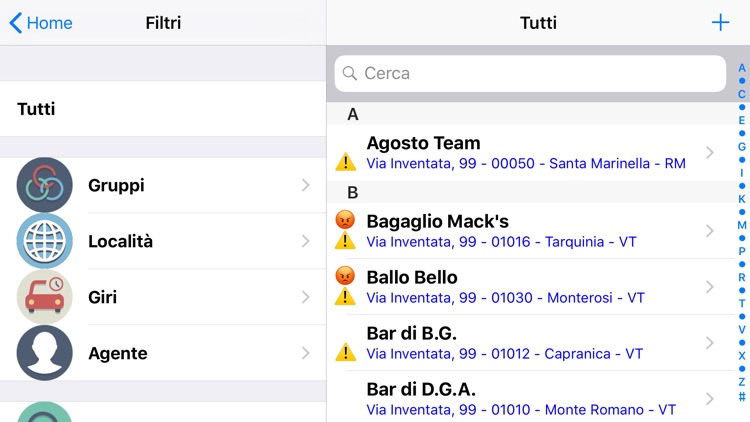Tap the plus icon to add contact
Screen dimensions: 750x422
(x=720, y=23)
